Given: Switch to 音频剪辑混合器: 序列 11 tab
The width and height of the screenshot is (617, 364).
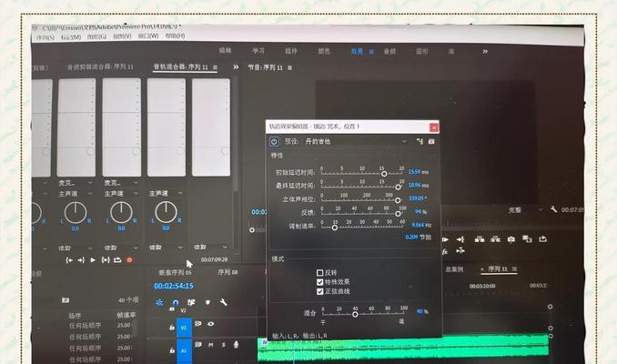Looking at the screenshot, I should pyautogui.click(x=100, y=67).
